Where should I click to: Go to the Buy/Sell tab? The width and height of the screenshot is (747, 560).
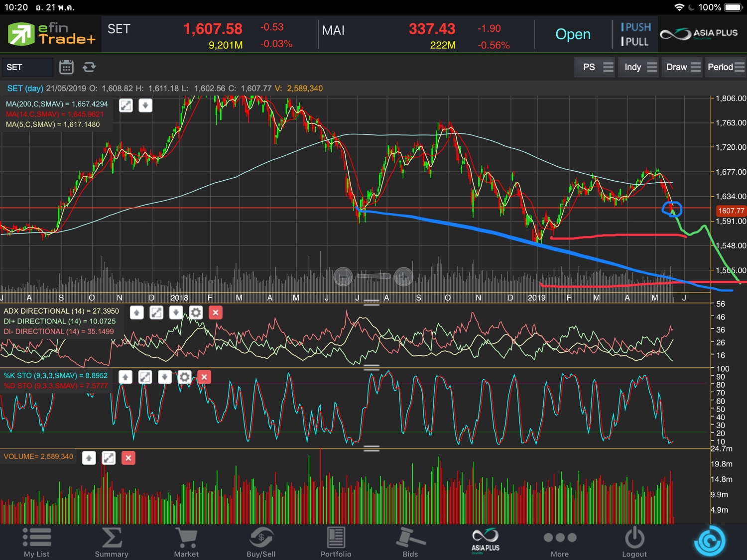point(261,542)
